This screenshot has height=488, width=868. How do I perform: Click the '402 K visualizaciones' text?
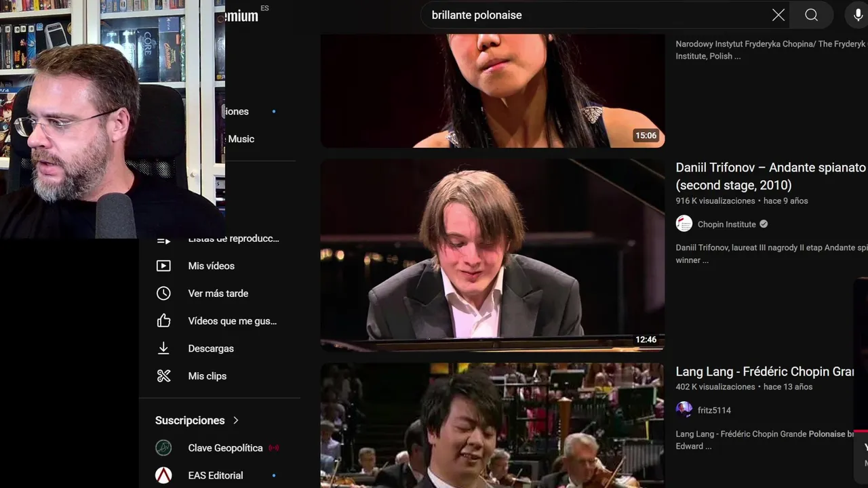(x=715, y=387)
